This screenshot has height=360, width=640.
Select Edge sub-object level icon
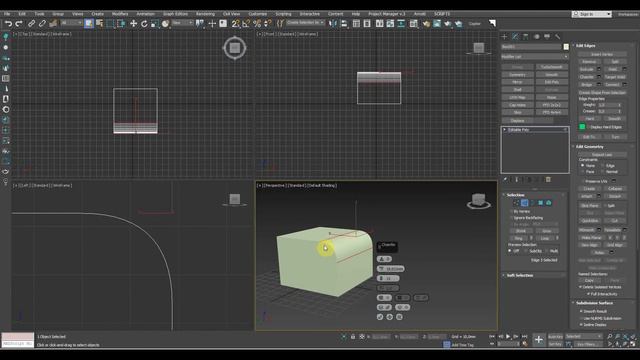(524, 203)
